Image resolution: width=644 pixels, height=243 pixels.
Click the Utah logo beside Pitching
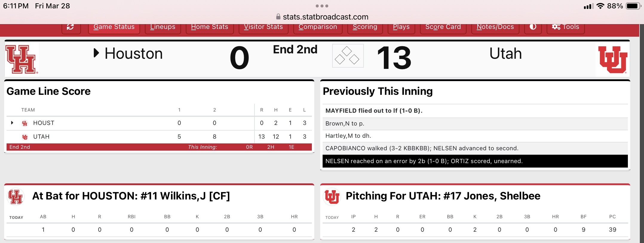click(x=332, y=197)
